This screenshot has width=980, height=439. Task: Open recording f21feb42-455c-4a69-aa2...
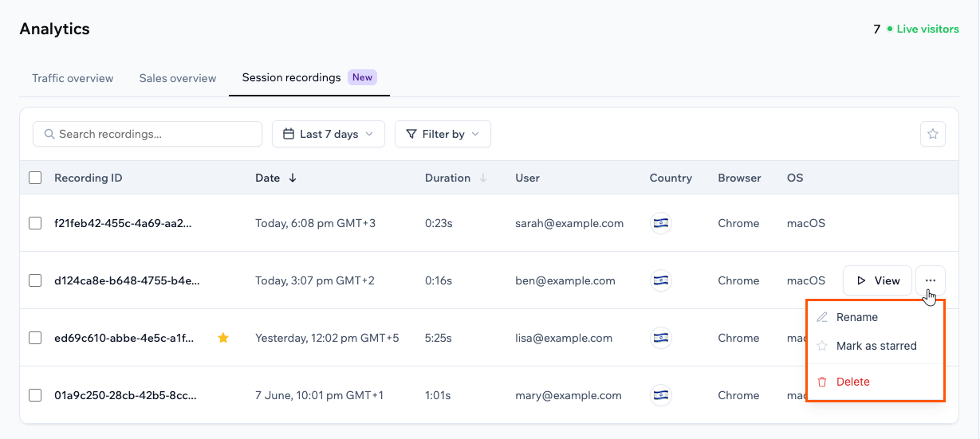(123, 223)
